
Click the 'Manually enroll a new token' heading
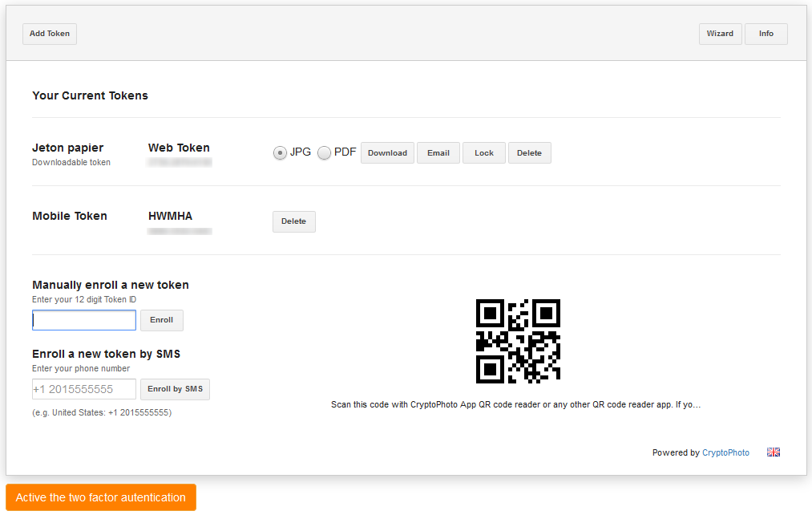(x=111, y=285)
